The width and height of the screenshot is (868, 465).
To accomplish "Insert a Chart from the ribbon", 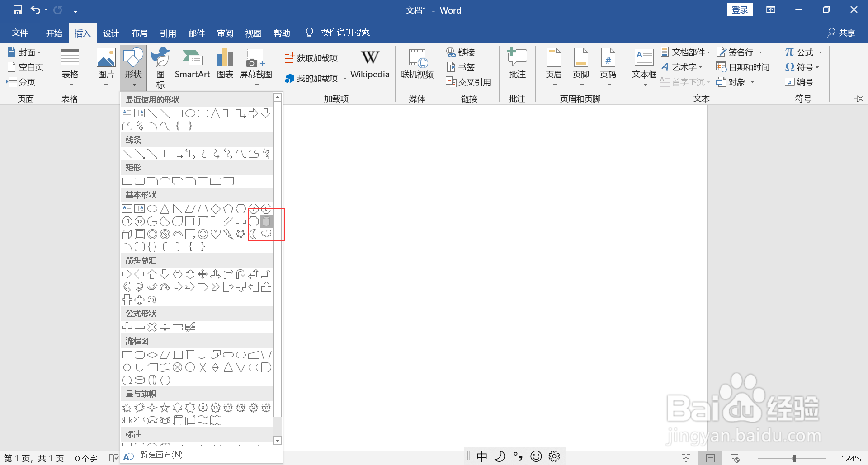I will [x=225, y=64].
